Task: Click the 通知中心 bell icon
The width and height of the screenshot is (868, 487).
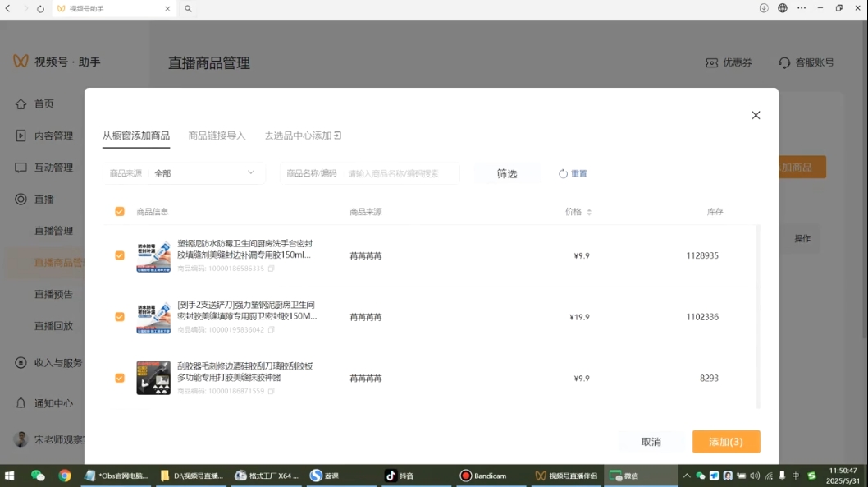Action: [21, 403]
